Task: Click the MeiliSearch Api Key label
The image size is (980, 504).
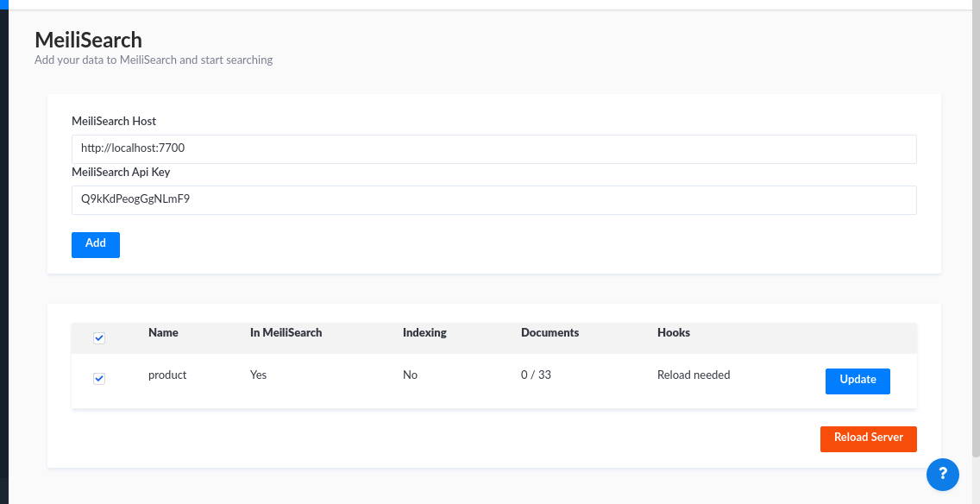Action: pyautogui.click(x=121, y=173)
